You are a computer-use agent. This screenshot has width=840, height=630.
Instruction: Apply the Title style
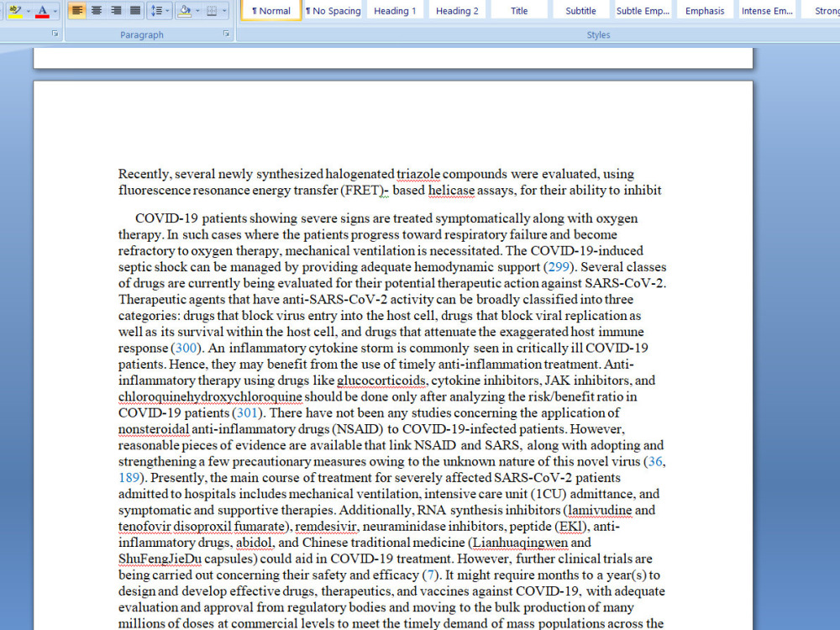pos(519,11)
